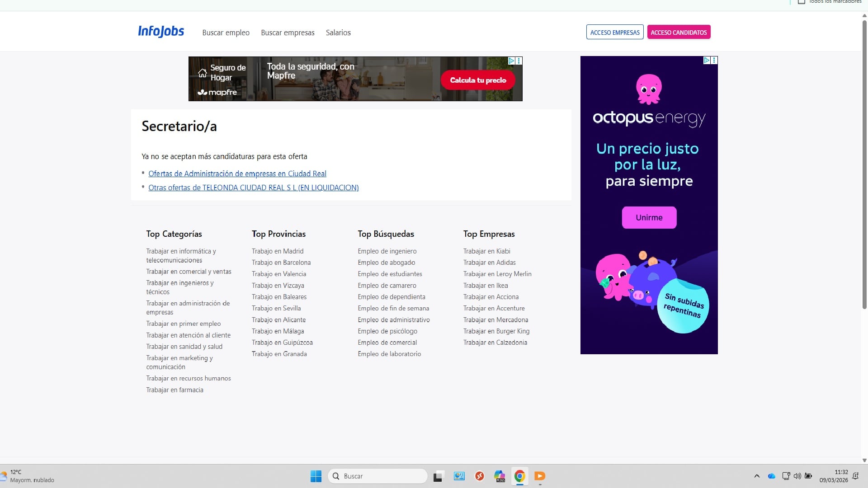Open other offers from TELEONDA CIUDAD REAL
Screen dimensions: 868x488
point(253,188)
